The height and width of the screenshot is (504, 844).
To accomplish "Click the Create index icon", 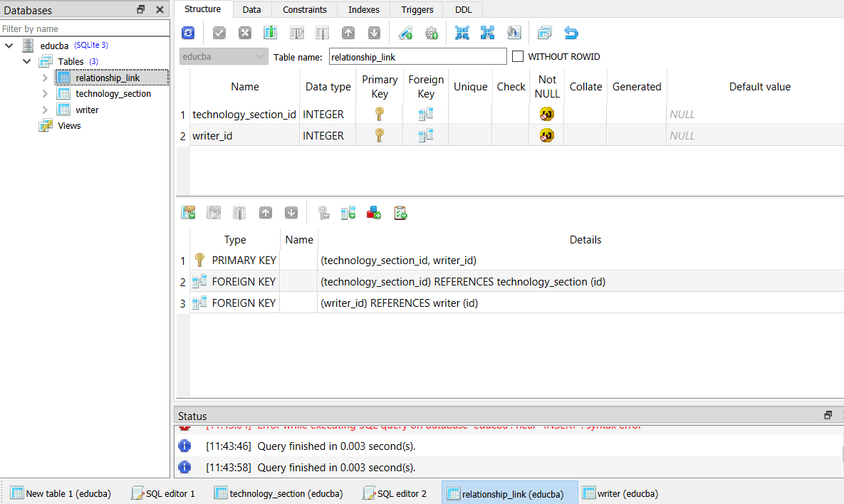I will [405, 33].
